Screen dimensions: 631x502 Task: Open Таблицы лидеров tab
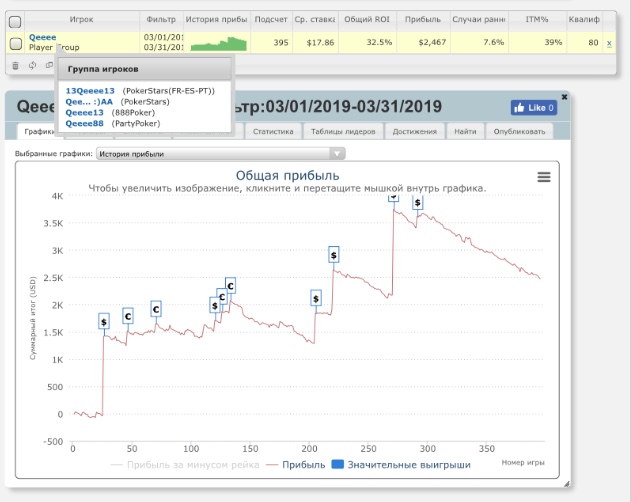coord(343,132)
